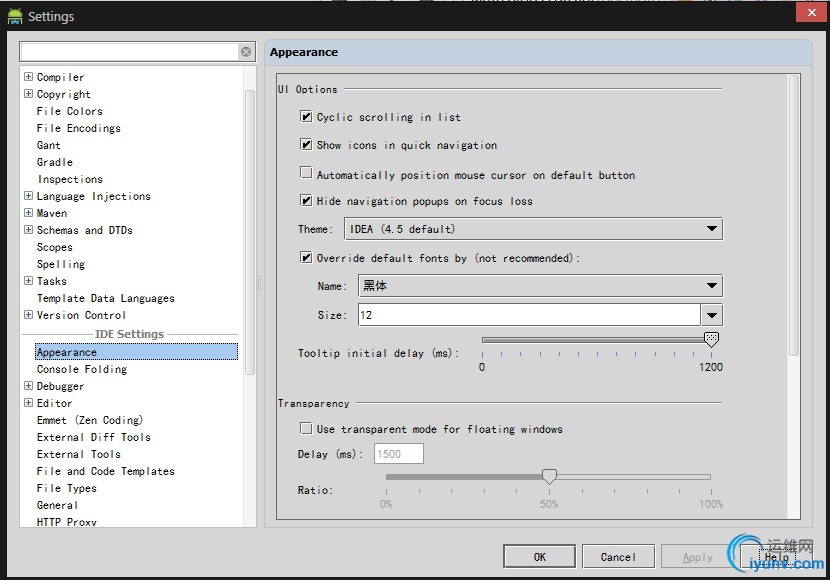Expand the Version Control tree node
Screen dimensions: 830x580
tap(28, 315)
